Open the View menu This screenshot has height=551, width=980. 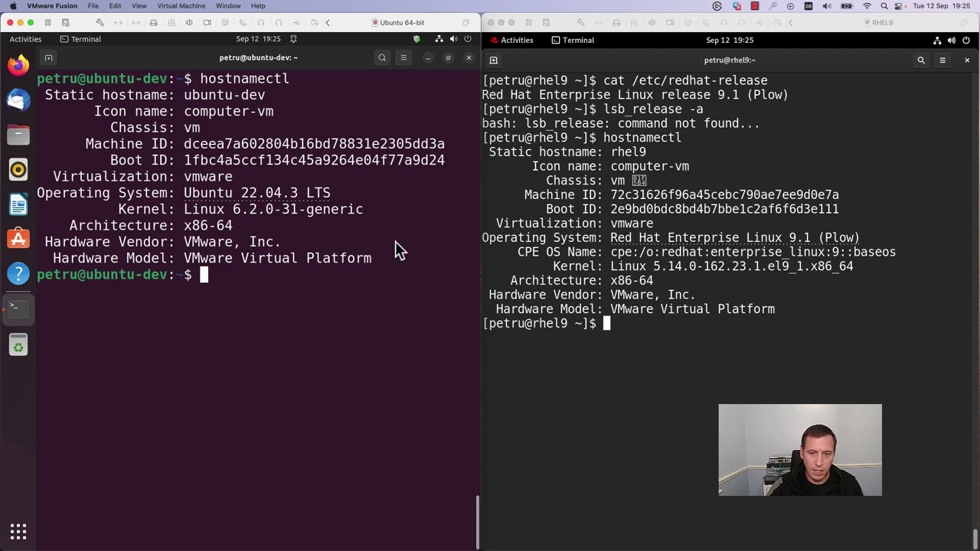pyautogui.click(x=139, y=5)
